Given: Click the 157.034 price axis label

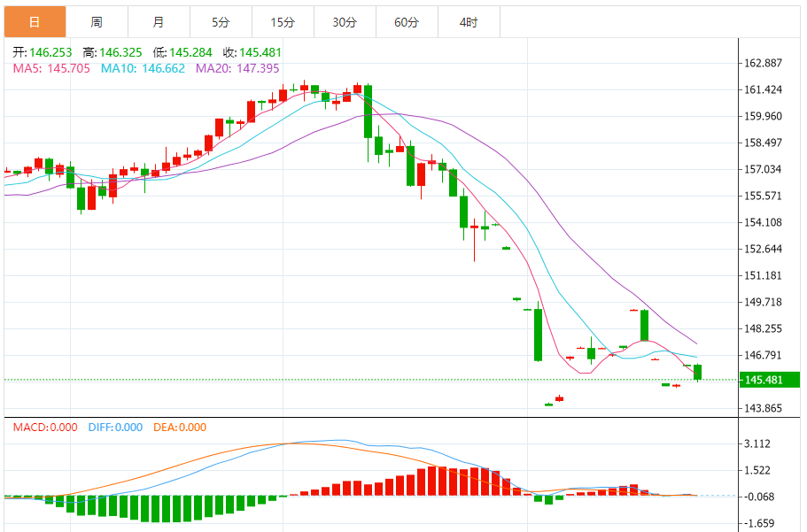Looking at the screenshot, I should pyautogui.click(x=764, y=169).
